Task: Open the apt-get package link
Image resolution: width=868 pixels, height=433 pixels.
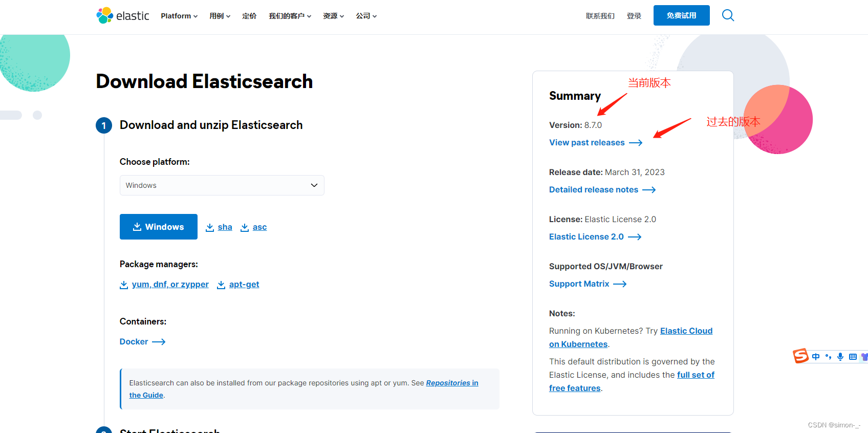Action: 244,285
